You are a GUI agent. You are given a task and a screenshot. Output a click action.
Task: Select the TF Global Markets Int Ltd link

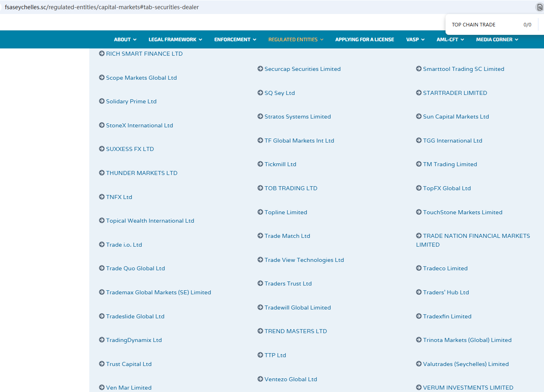coord(299,141)
